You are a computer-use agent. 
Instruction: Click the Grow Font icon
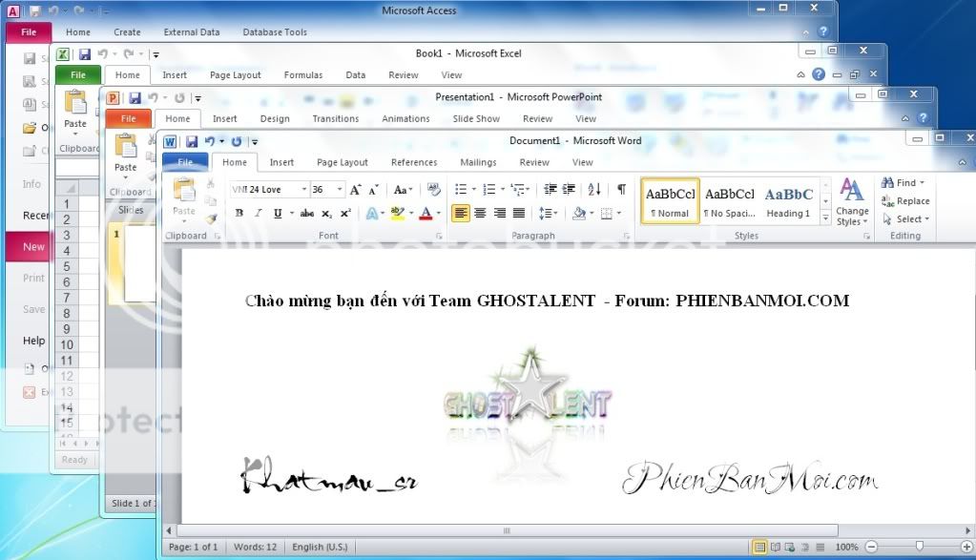pos(356,190)
